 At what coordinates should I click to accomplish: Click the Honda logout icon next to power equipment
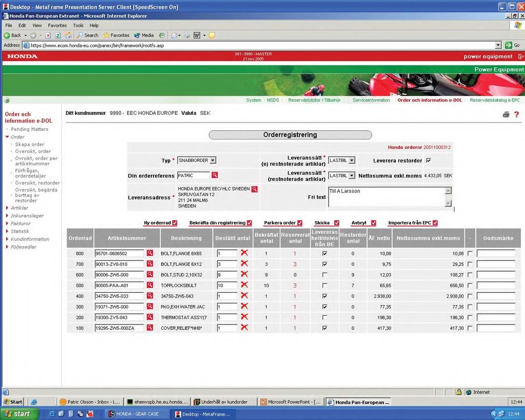(520, 56)
